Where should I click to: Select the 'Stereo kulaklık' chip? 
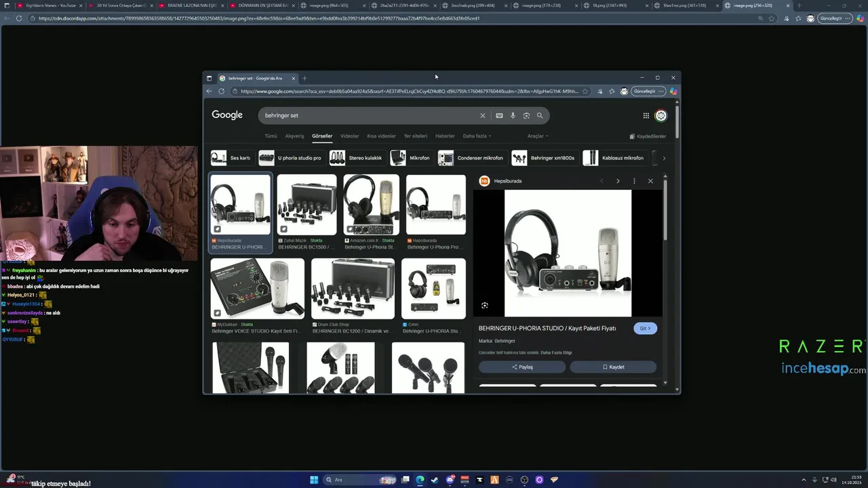point(357,158)
